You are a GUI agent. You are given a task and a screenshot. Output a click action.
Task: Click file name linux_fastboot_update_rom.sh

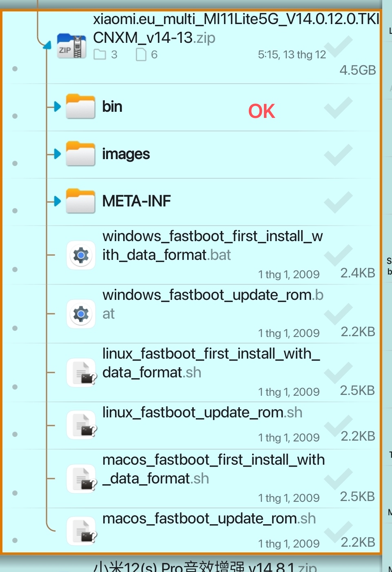click(202, 412)
